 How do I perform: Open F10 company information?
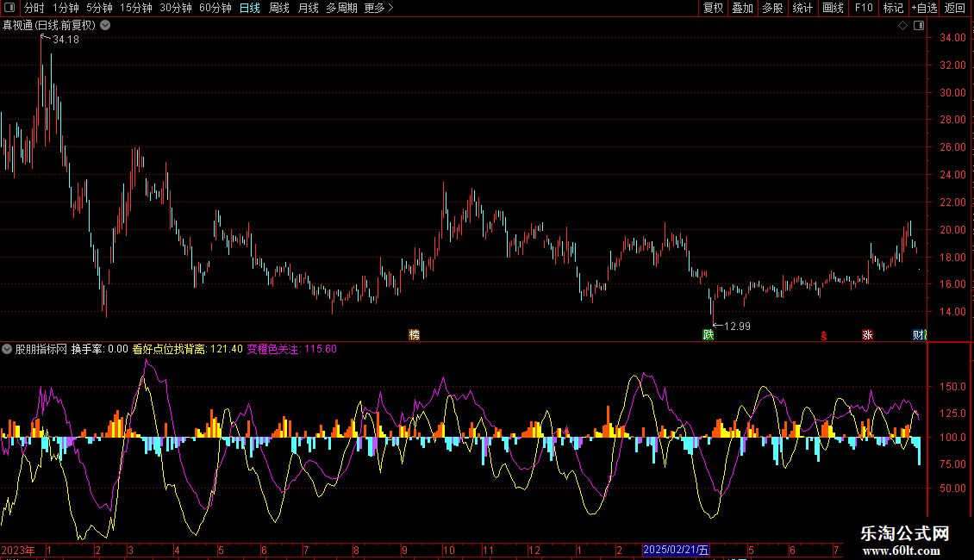864,8
